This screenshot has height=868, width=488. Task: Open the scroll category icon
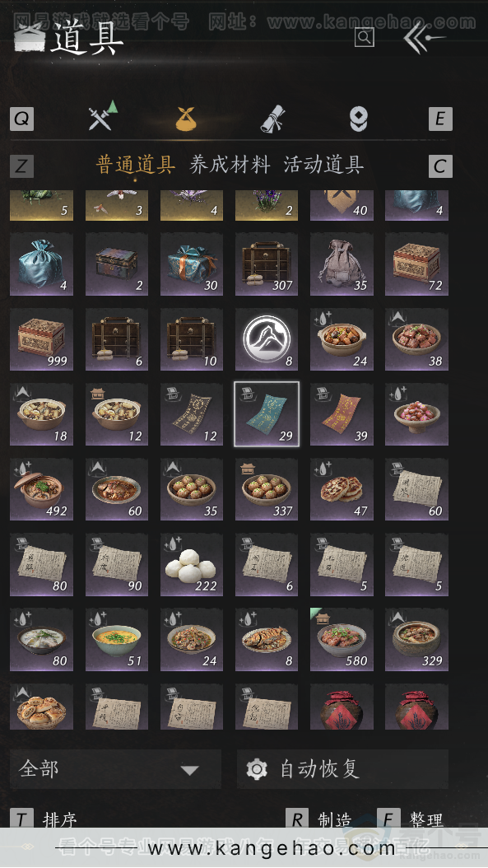pos(272,119)
